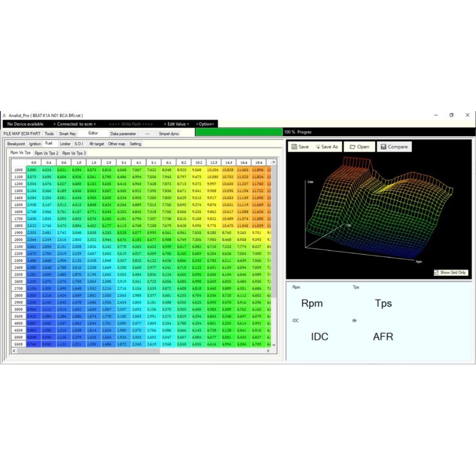The width and height of the screenshot is (476, 476).
Task: Open the Afr target tab
Action: (96, 144)
